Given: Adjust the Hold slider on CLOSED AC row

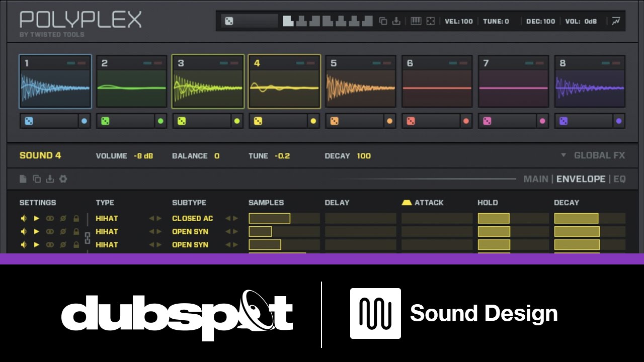Looking at the screenshot, I should click(513, 218).
